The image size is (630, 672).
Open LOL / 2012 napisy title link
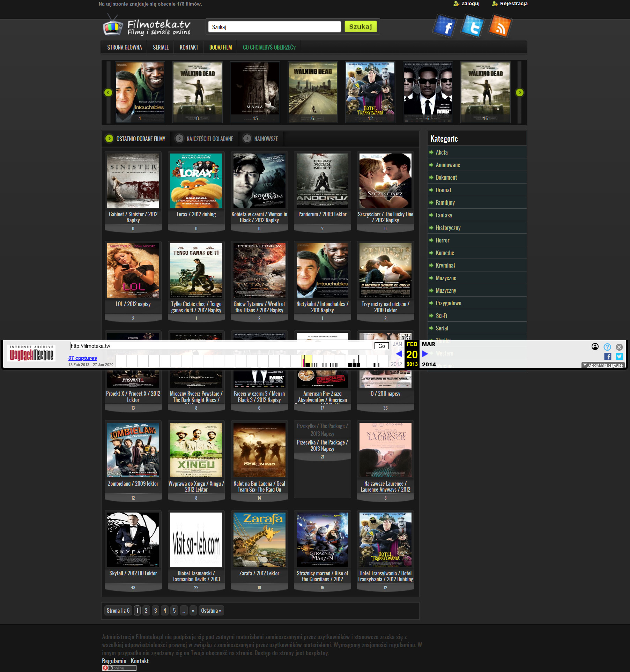133,304
